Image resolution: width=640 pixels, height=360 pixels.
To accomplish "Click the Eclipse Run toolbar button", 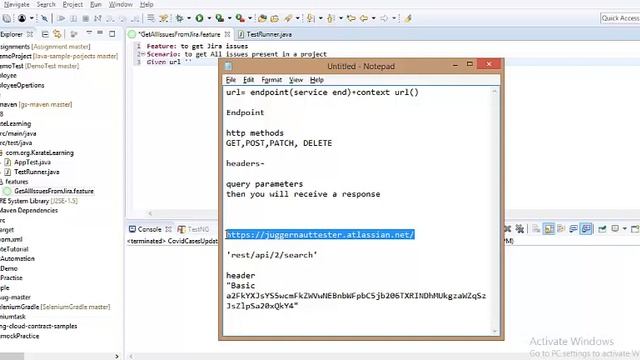I will click(x=200, y=18).
